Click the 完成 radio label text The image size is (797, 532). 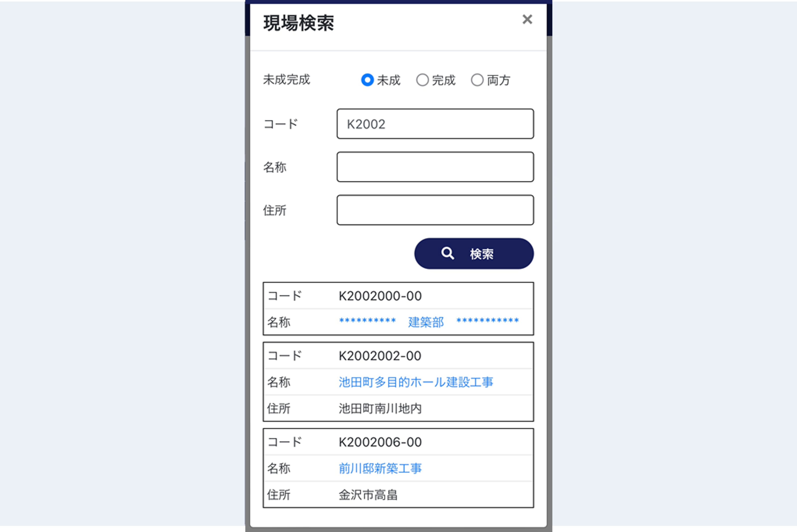coord(443,80)
